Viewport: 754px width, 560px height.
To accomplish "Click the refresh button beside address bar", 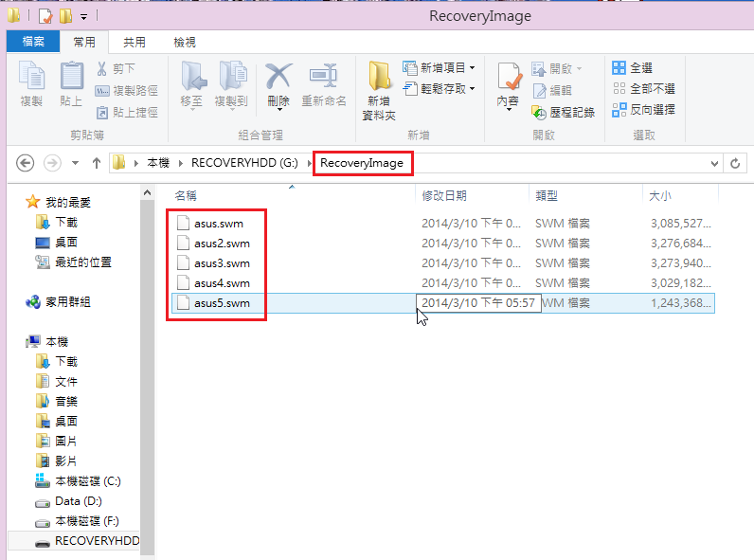I will [734, 163].
